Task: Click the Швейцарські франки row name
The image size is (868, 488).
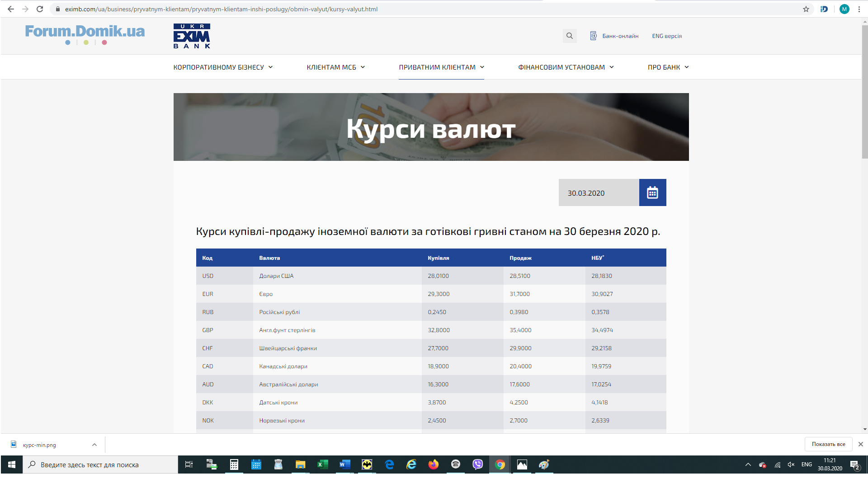Action: coord(288,348)
